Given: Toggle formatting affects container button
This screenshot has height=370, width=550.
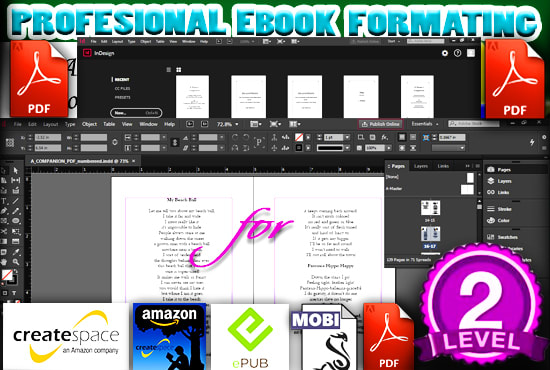Looking at the screenshot, I should pos(5,293).
